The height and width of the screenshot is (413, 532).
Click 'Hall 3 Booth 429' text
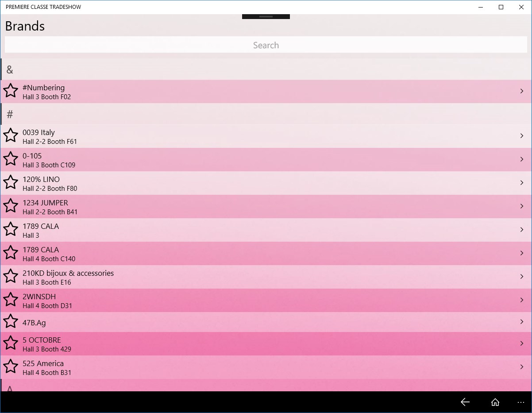[47, 349]
